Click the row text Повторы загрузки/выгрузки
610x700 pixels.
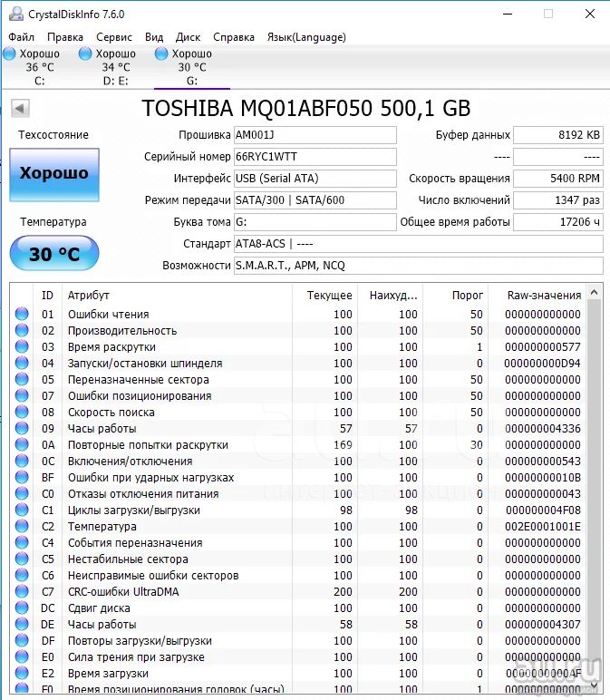[140, 641]
